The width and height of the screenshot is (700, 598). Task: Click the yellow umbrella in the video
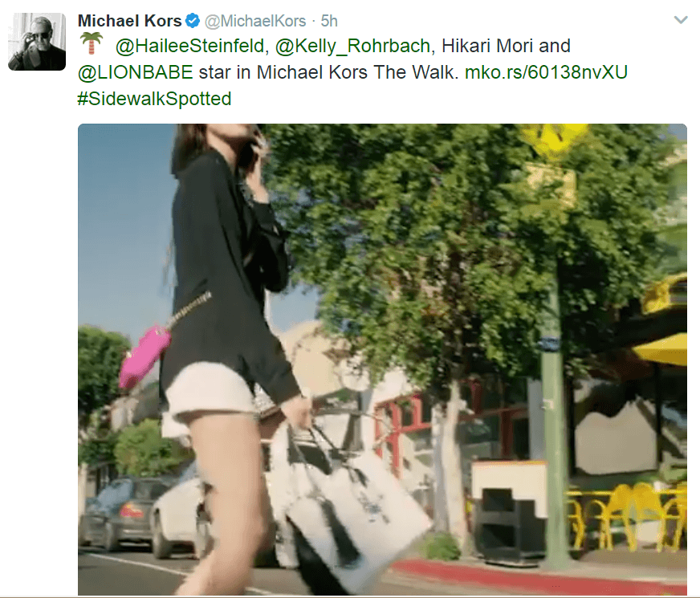661,350
